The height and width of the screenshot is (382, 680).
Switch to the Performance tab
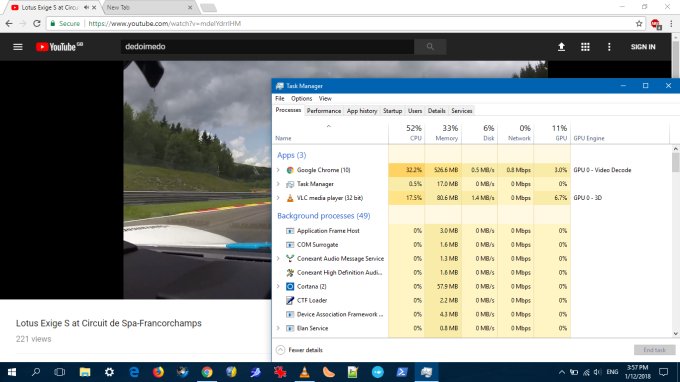(x=324, y=111)
